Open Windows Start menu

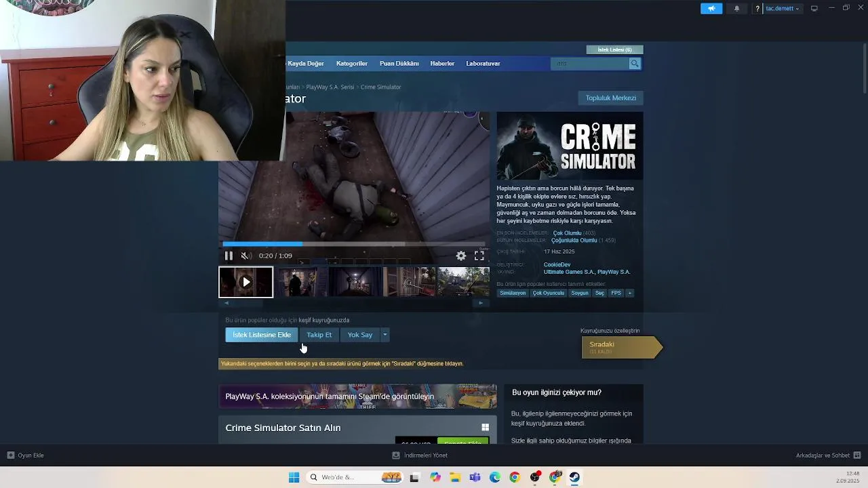tap(294, 478)
